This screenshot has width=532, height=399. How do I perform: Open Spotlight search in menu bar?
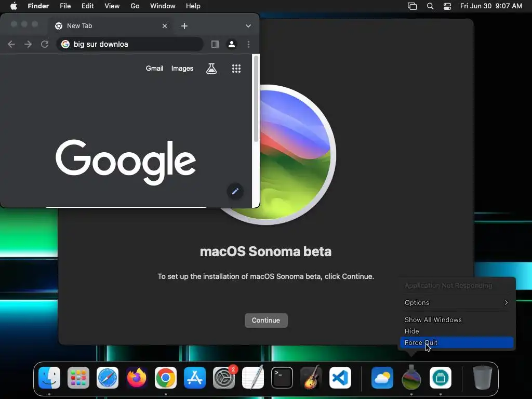430,6
